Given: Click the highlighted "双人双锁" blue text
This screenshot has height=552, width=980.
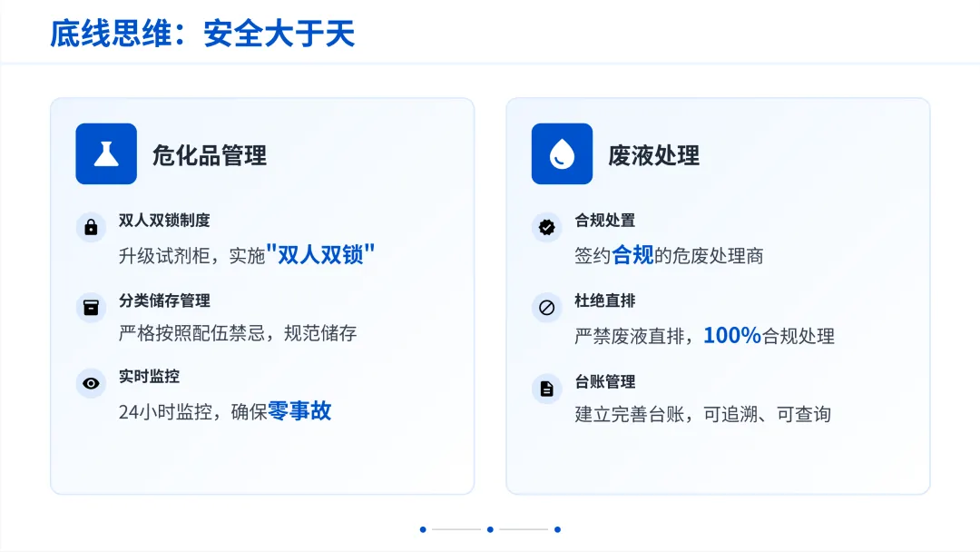Looking at the screenshot, I should pos(320,254).
